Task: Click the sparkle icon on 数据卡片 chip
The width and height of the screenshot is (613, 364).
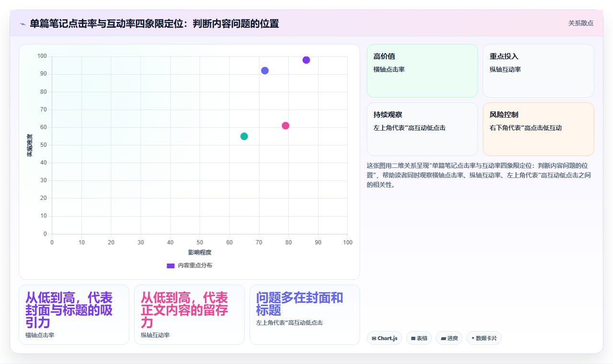Action: [x=473, y=338]
